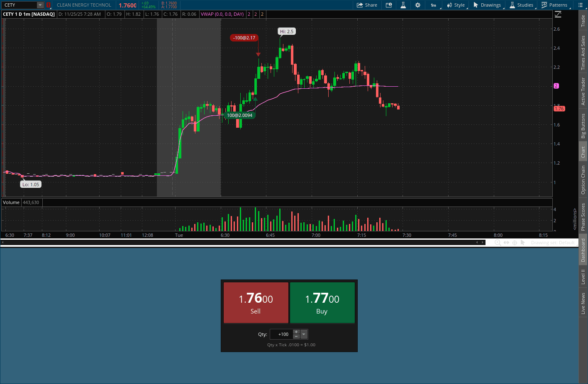Open the Drawings menu
The height and width of the screenshot is (384, 588).
click(x=487, y=5)
